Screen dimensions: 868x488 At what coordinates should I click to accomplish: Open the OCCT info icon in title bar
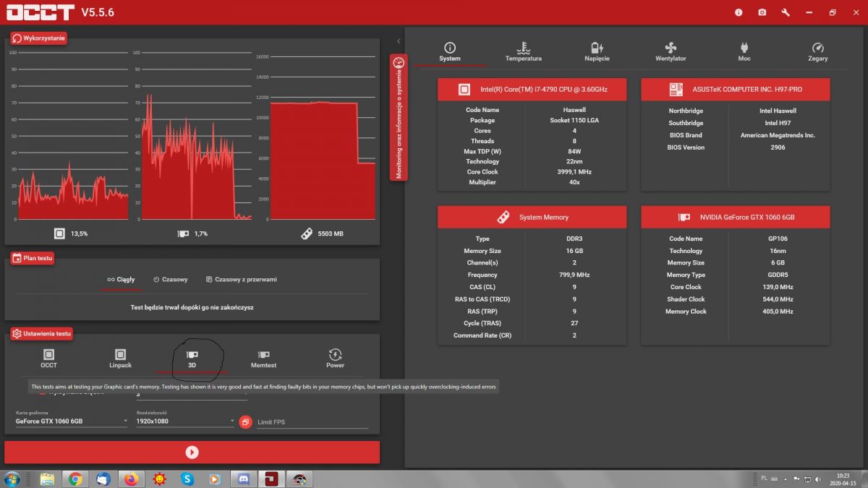[x=739, y=12]
